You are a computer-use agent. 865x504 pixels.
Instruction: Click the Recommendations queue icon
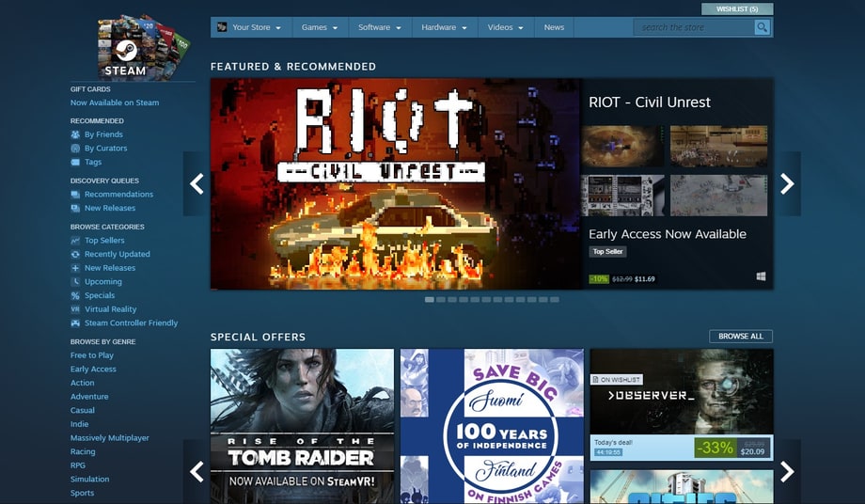pyautogui.click(x=75, y=194)
